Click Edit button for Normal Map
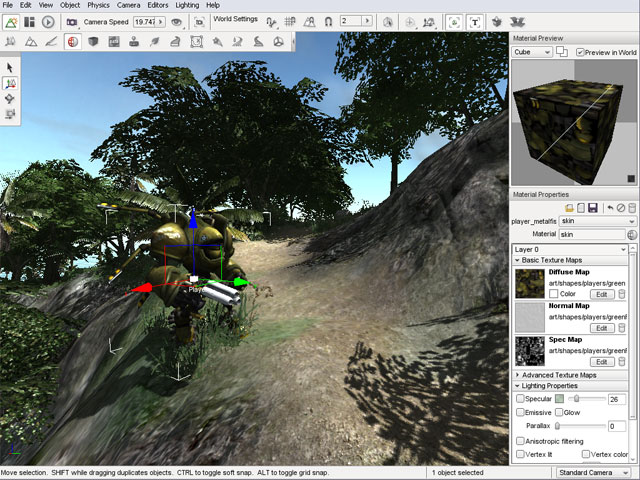The height and width of the screenshot is (480, 640). (602, 328)
